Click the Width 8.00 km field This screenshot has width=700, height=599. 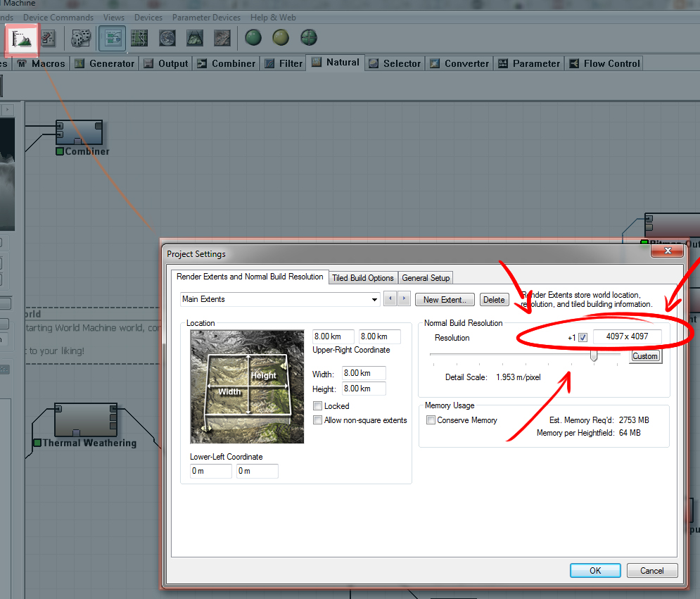pos(364,374)
